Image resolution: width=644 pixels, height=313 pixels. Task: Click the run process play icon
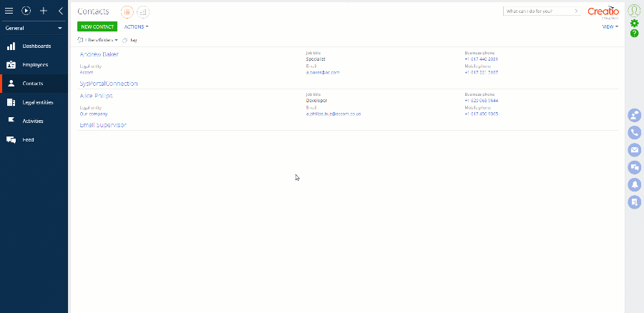pos(26,11)
